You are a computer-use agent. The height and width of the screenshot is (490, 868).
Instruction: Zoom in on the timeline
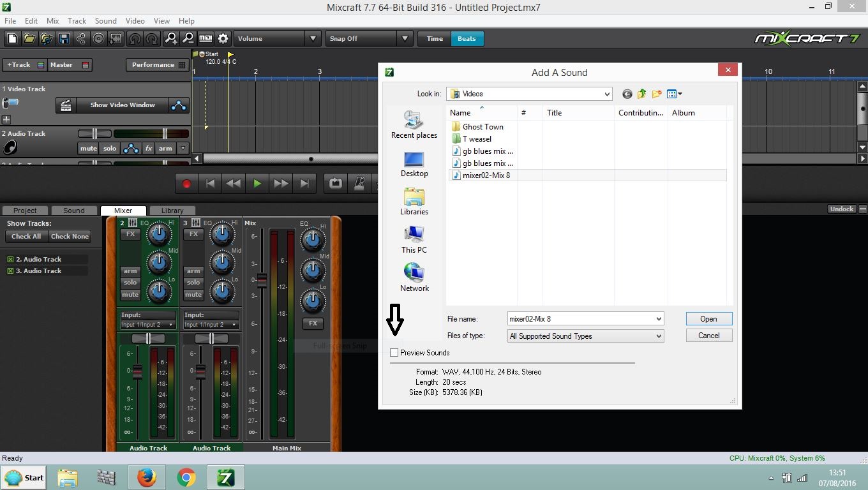tap(170, 39)
